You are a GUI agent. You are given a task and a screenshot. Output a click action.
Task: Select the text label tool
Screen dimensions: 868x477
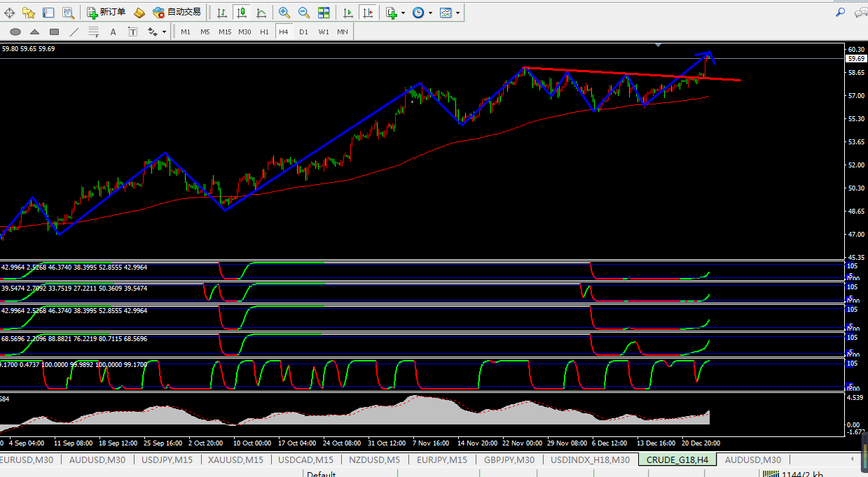click(x=113, y=32)
